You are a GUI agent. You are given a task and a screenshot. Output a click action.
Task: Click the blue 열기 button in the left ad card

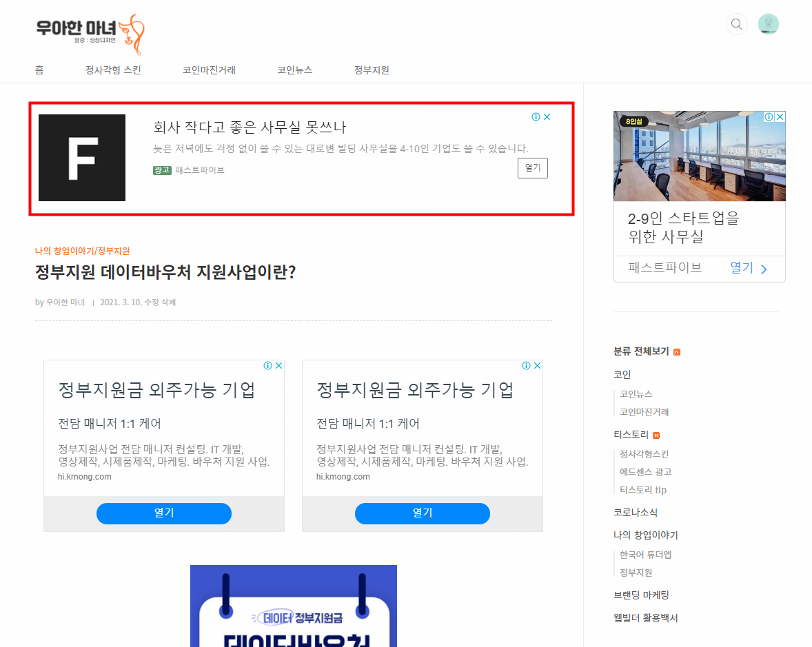[x=163, y=513]
